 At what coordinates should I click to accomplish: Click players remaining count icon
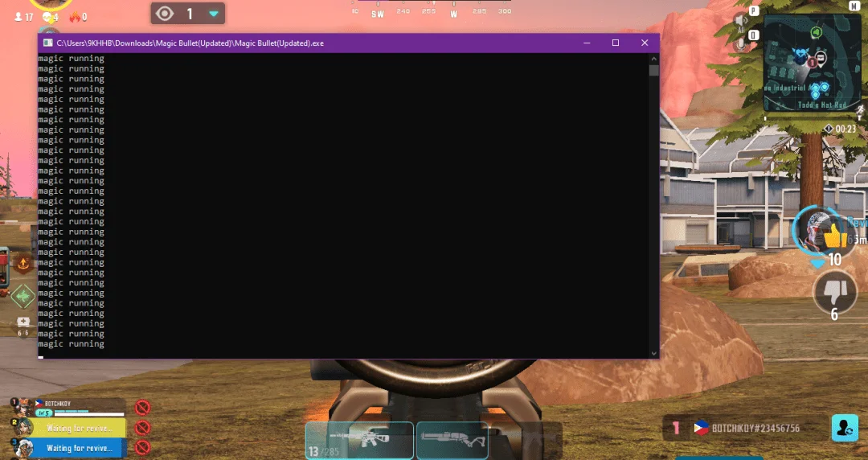[18, 17]
